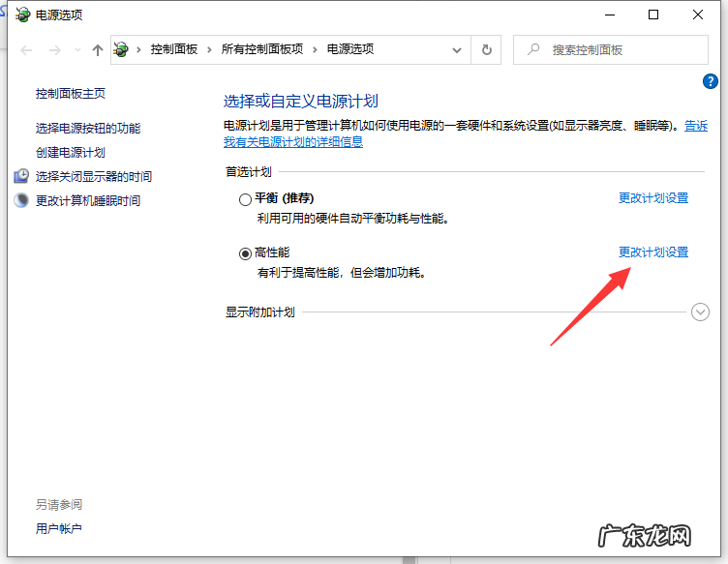Image resolution: width=728 pixels, height=564 pixels.
Task: Click the sleep moon icon in sidebar
Action: (x=21, y=200)
